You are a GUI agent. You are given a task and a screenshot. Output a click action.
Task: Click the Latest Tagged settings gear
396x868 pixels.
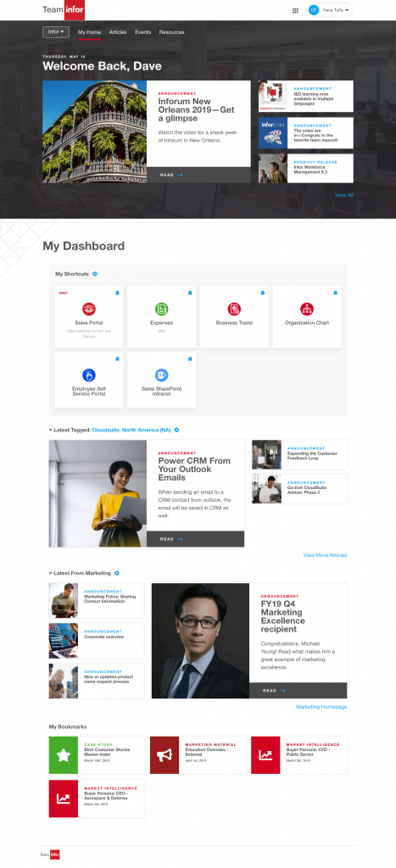click(176, 430)
